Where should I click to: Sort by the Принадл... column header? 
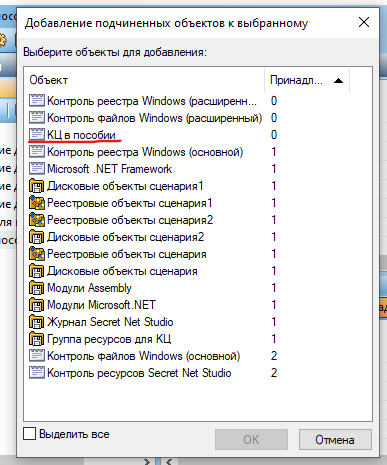click(307, 80)
